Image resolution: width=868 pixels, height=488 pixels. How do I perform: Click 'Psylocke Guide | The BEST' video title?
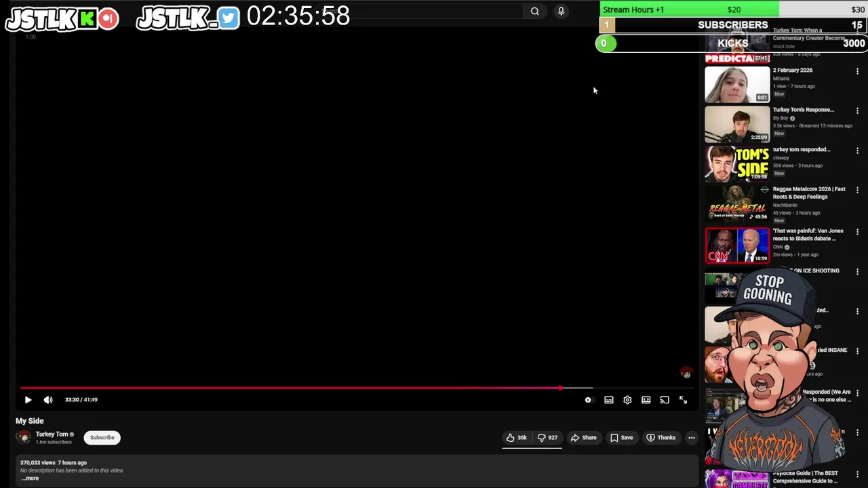click(x=806, y=477)
